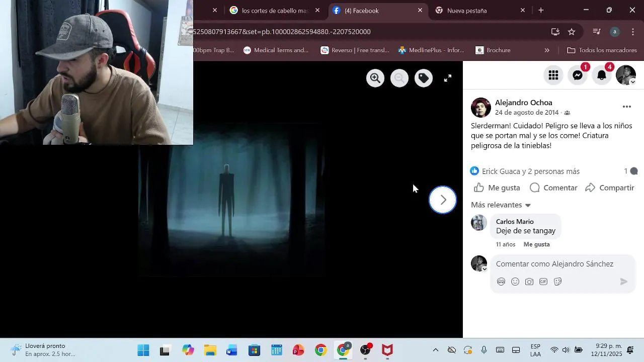Open Windows Start menu
Image resolution: width=644 pixels, height=362 pixels.
point(143,350)
